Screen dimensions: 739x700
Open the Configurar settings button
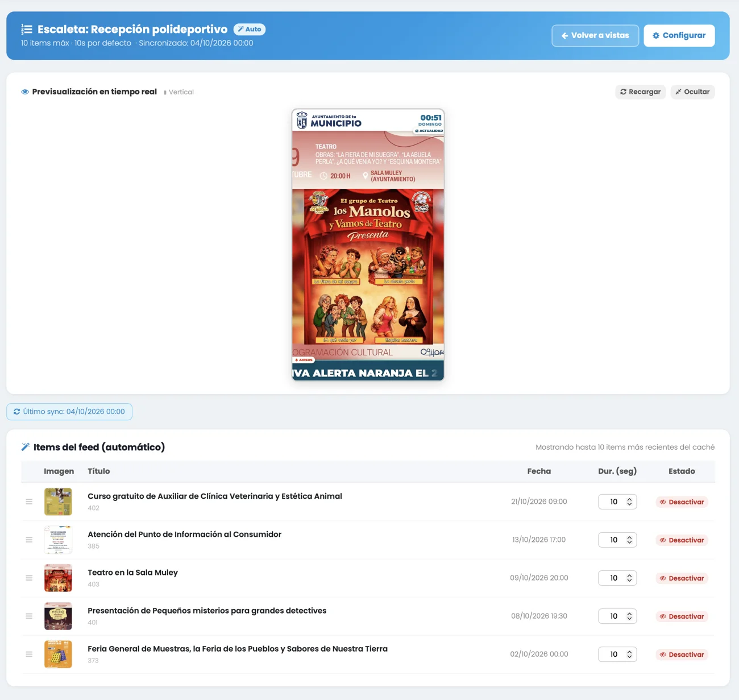(679, 35)
